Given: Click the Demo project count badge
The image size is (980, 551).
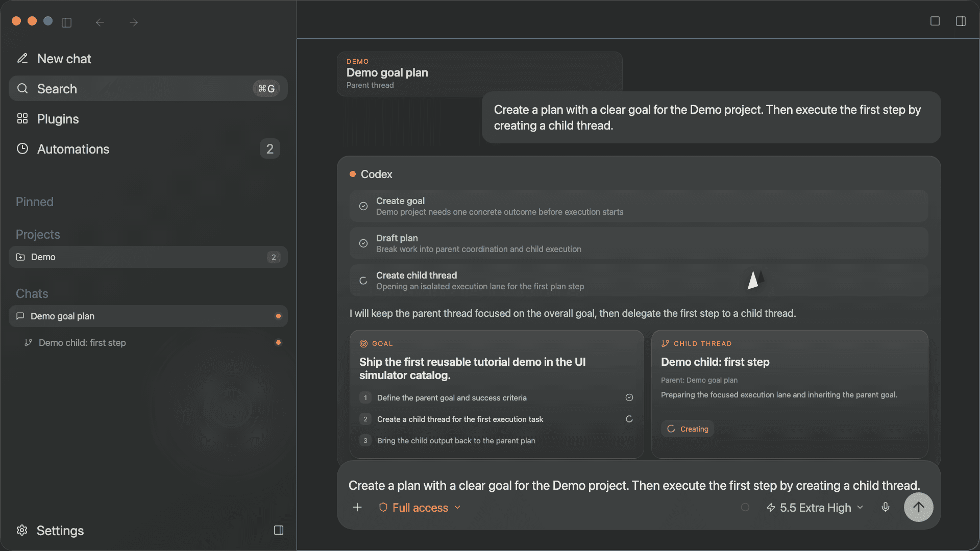Looking at the screenshot, I should [x=274, y=257].
